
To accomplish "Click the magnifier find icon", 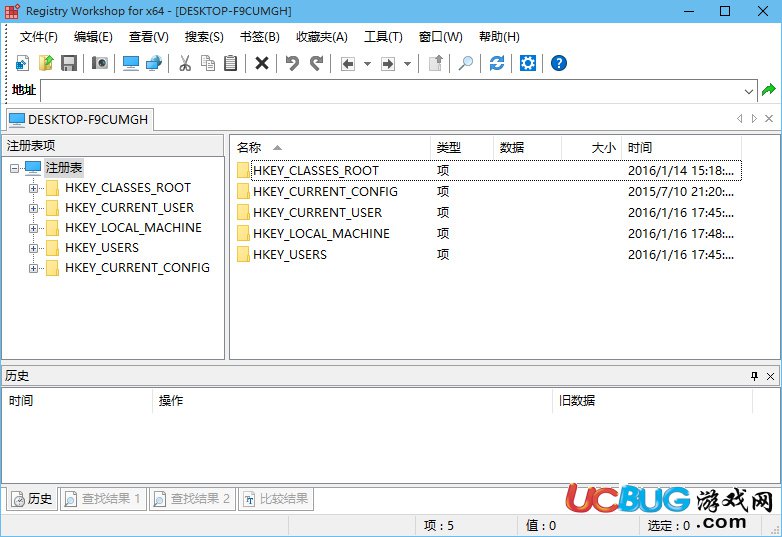I will (x=465, y=63).
